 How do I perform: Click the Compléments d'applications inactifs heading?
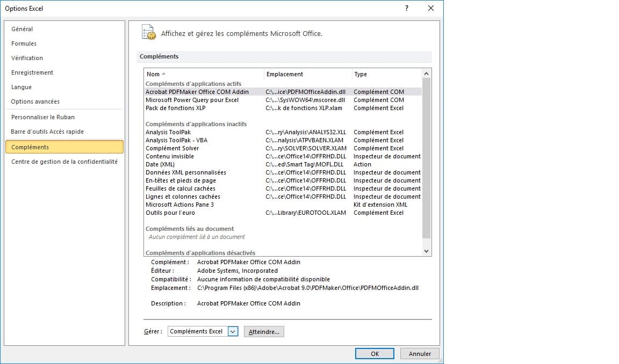tap(196, 124)
